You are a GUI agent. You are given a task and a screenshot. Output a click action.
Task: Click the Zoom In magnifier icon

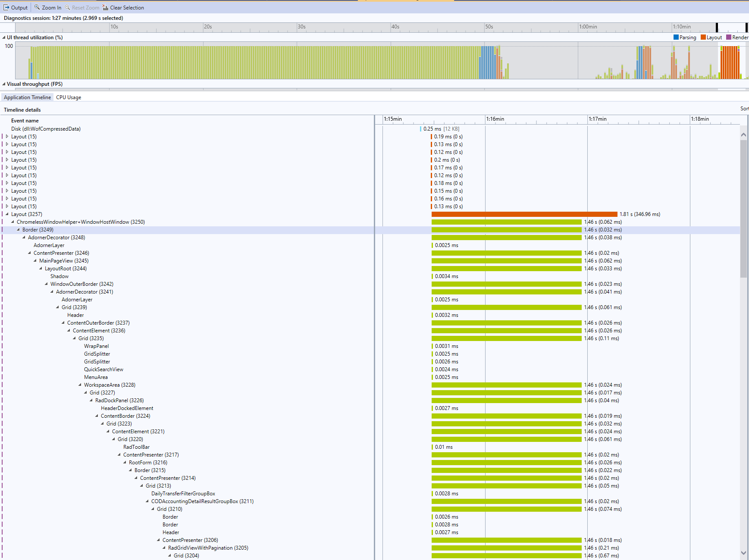tap(37, 7)
